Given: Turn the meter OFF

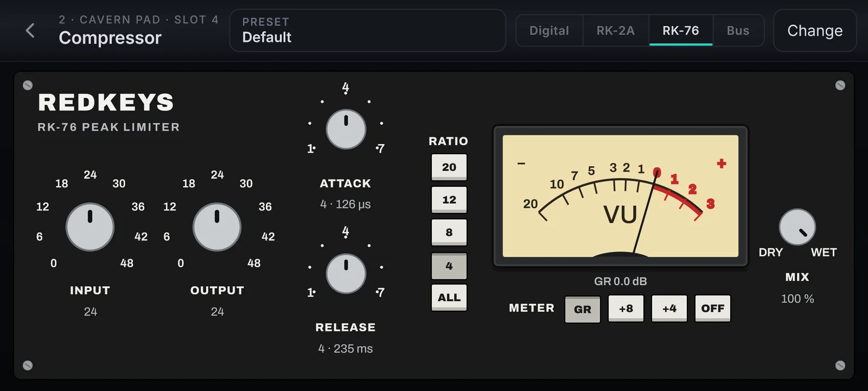Looking at the screenshot, I should [x=713, y=308].
